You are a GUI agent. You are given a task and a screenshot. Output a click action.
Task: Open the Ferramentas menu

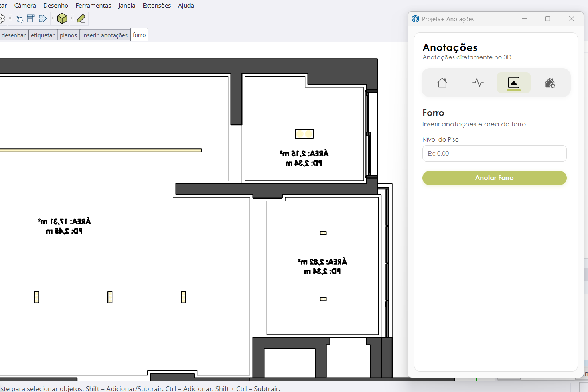click(x=93, y=6)
